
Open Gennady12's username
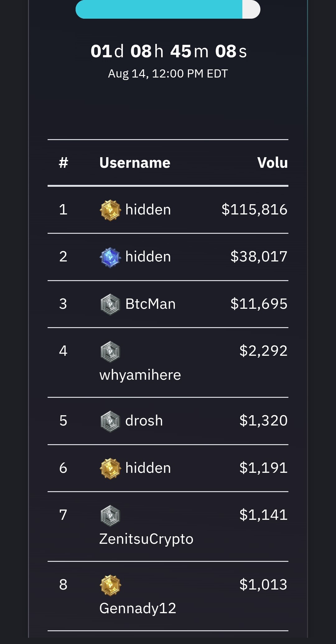[x=138, y=609]
